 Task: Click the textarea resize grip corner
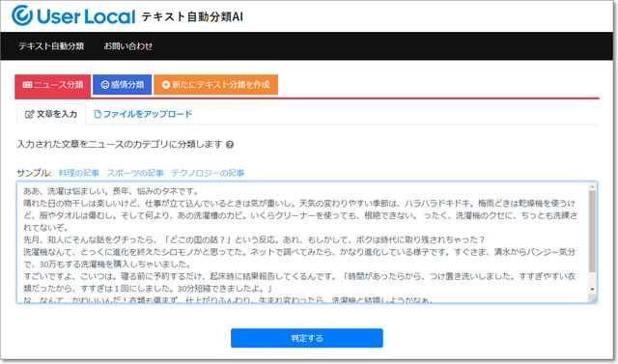point(593,299)
